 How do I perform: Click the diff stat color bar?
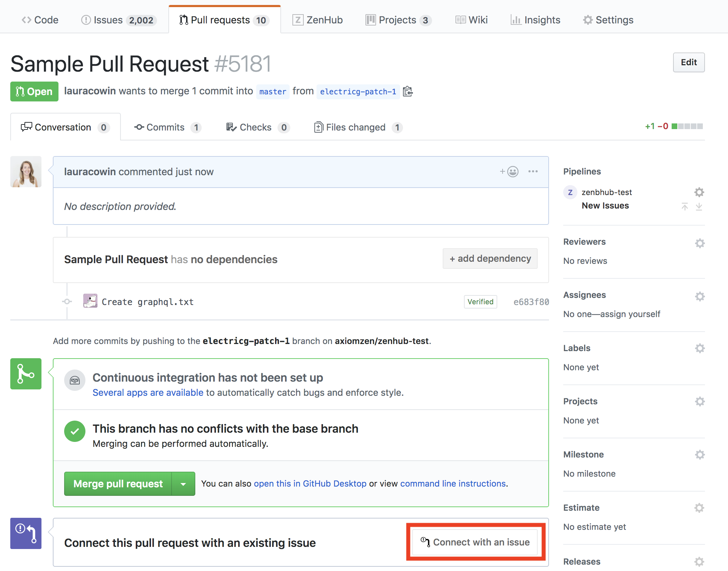[x=687, y=126]
